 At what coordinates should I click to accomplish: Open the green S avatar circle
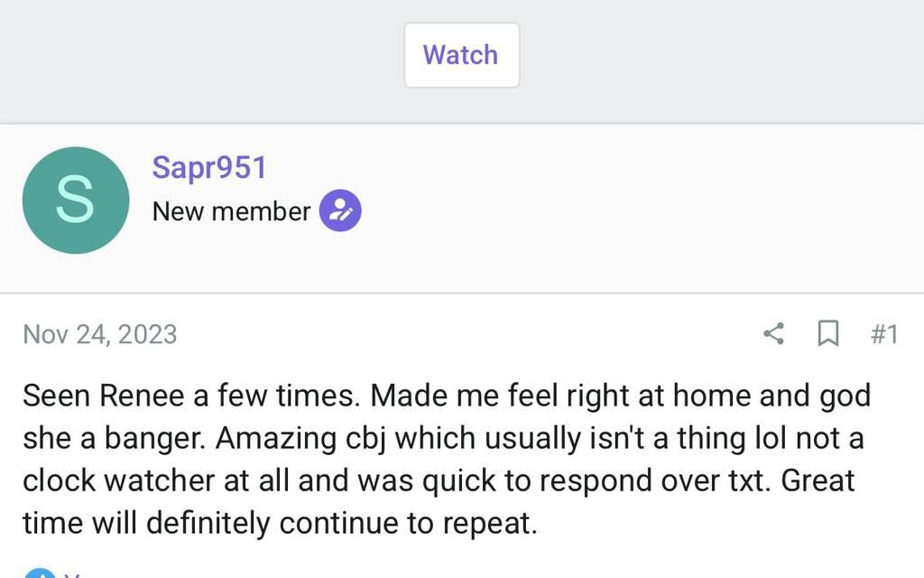76,200
